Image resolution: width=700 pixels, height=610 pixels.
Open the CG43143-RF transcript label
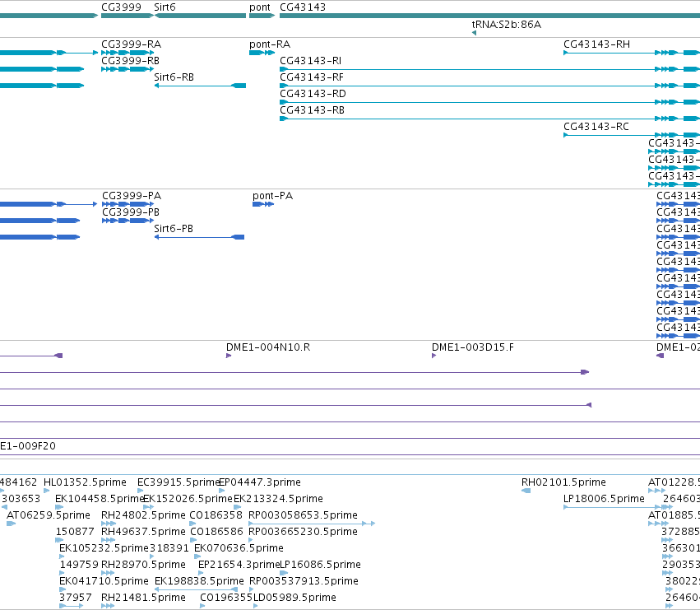[x=312, y=77]
